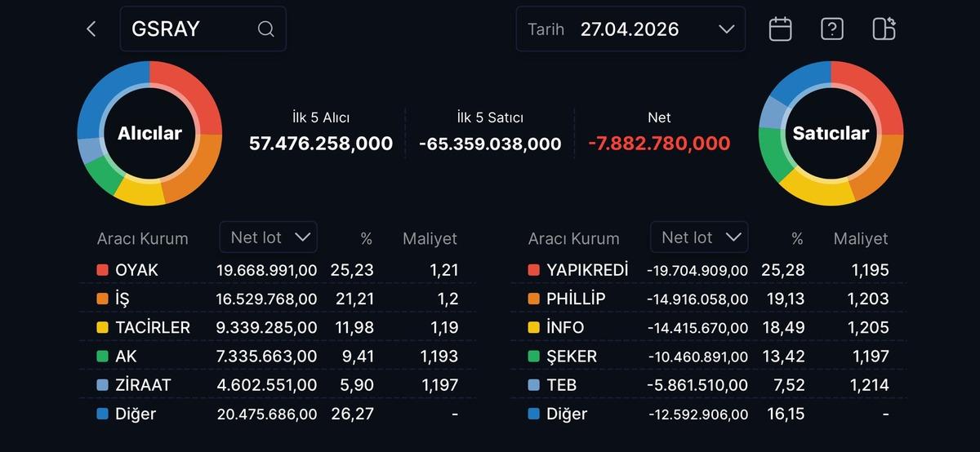
Task: Click the green ŞEKER color swatch
Action: click(x=533, y=357)
